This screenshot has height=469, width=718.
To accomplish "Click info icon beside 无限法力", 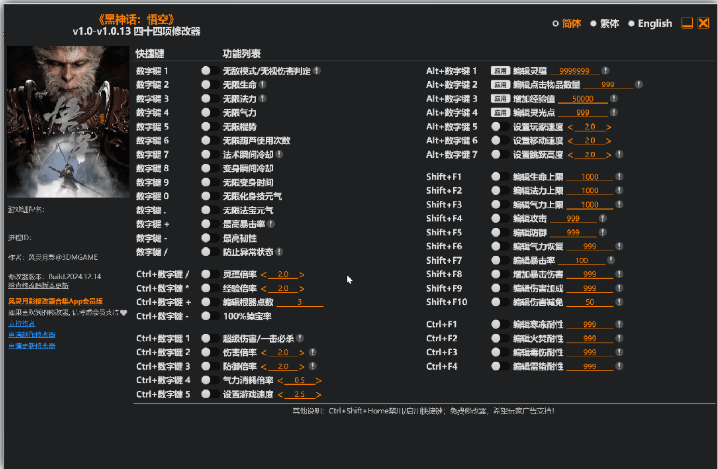I will [x=263, y=98].
